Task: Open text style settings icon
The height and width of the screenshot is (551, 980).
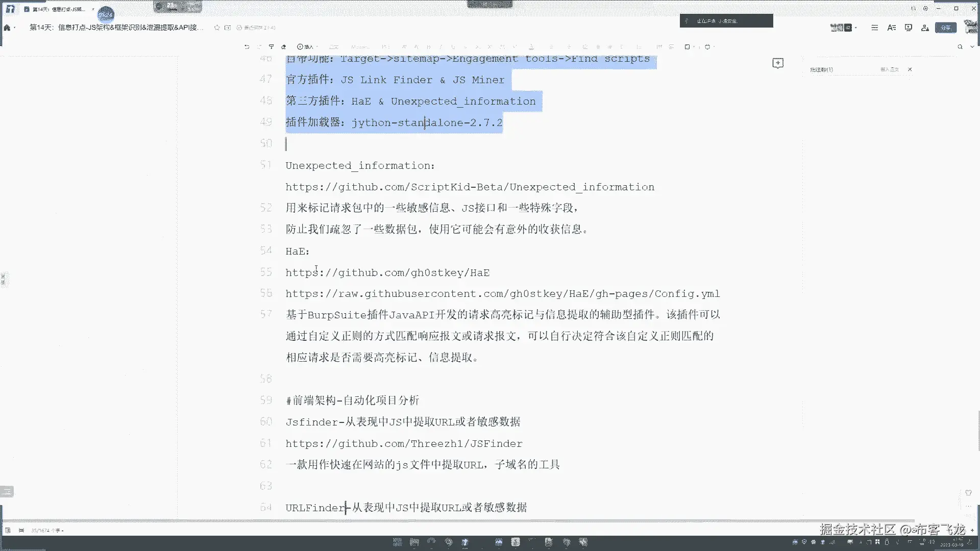Action: click(891, 28)
